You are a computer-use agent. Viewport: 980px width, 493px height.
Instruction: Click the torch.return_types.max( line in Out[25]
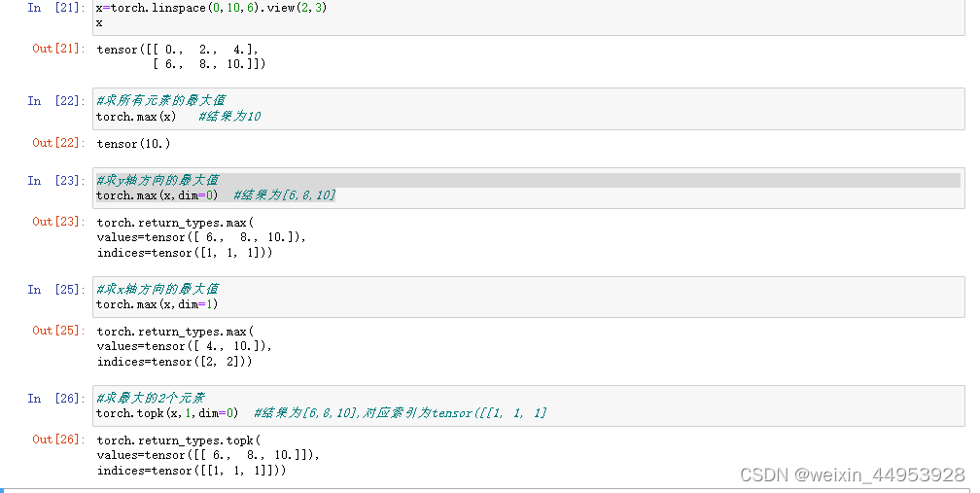[x=176, y=332]
